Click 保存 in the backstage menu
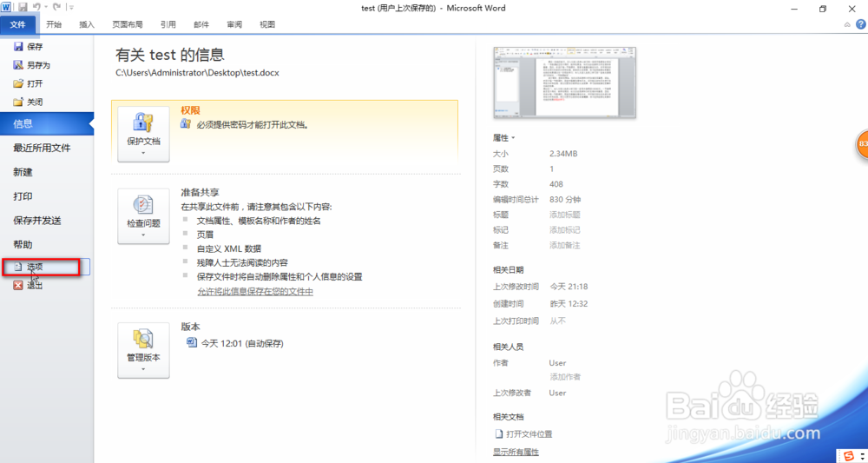 click(x=29, y=47)
